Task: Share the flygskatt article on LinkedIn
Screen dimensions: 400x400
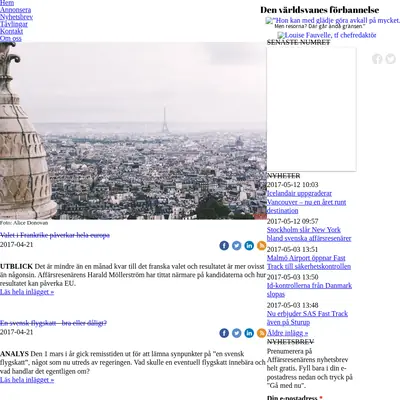Action: pos(249,333)
